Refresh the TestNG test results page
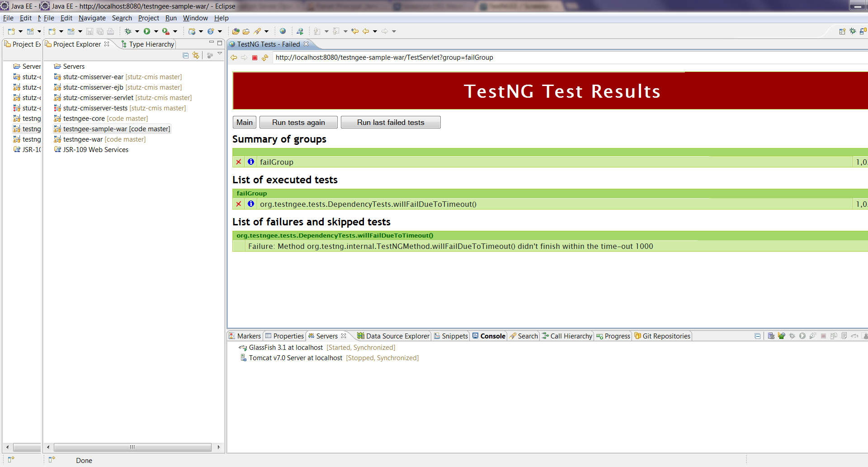 coord(265,57)
